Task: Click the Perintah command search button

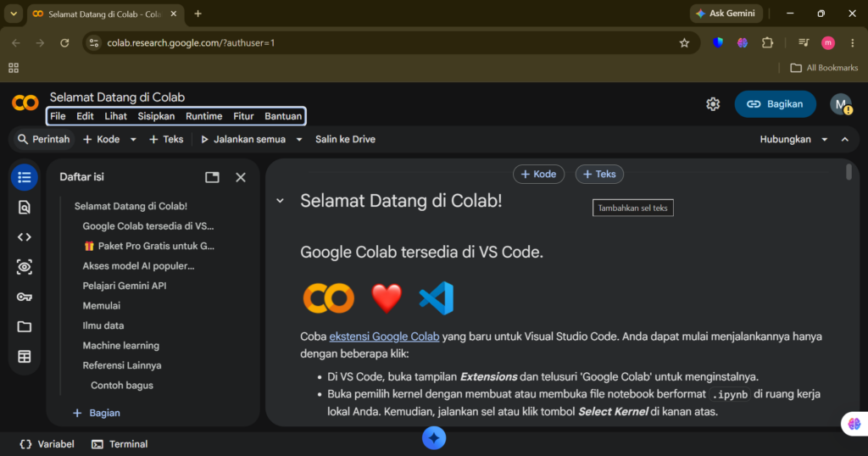Action: (44, 140)
